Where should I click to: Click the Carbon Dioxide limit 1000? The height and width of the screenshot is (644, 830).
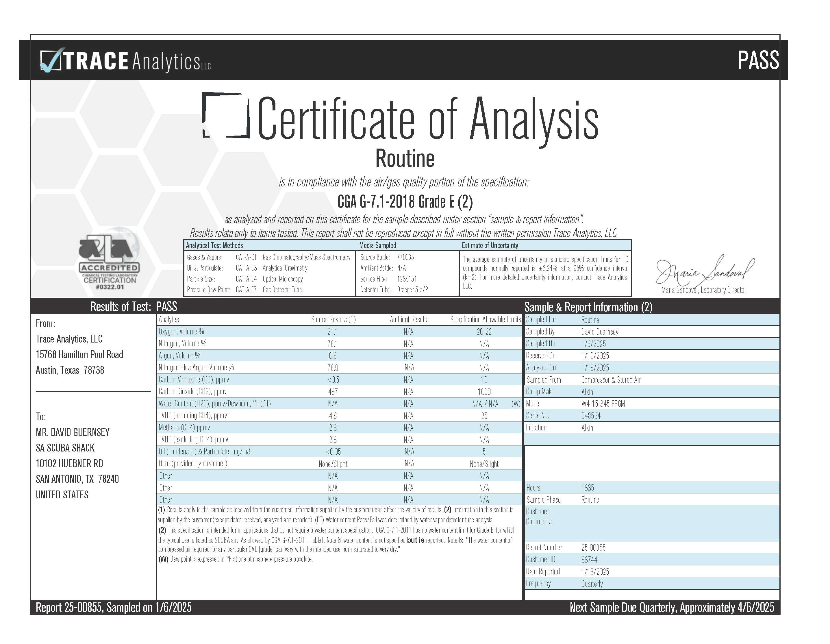[x=484, y=392]
